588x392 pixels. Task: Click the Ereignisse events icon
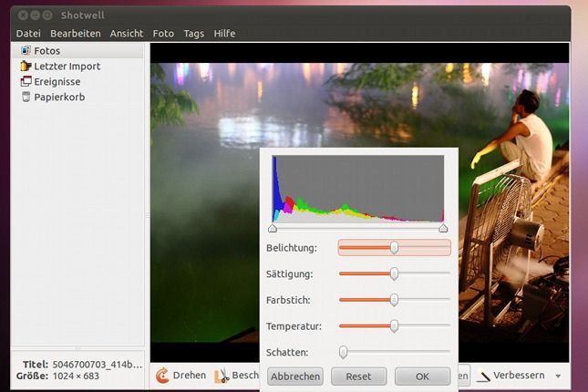(x=26, y=81)
